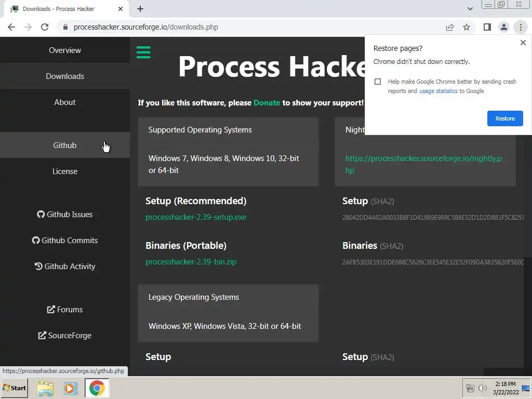
Task: Dismiss the Restore pages popup
Action: pyautogui.click(x=523, y=43)
